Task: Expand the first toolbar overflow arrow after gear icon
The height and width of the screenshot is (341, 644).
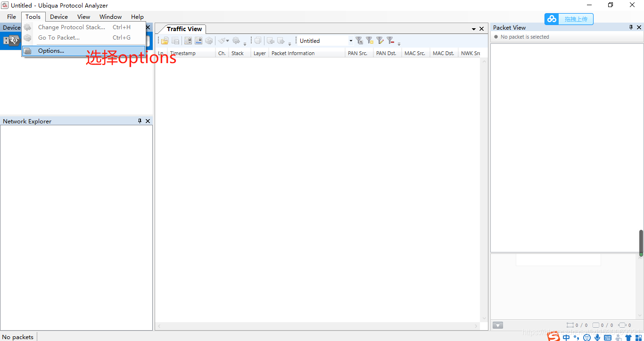Action: pos(245,44)
